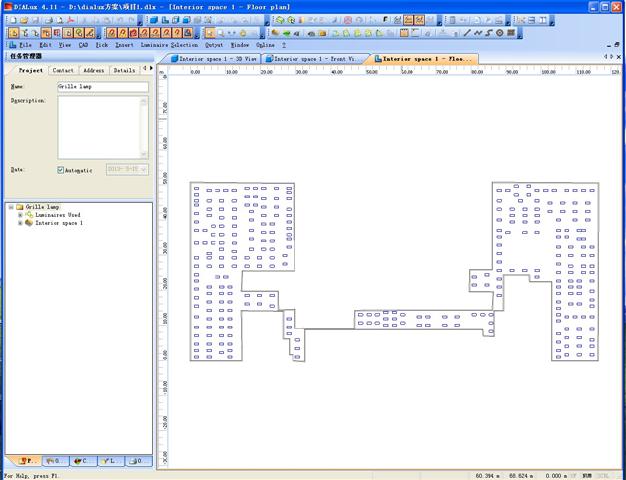Click the floor plan view icon
This screenshot has height=480, width=626.
tap(165, 20)
